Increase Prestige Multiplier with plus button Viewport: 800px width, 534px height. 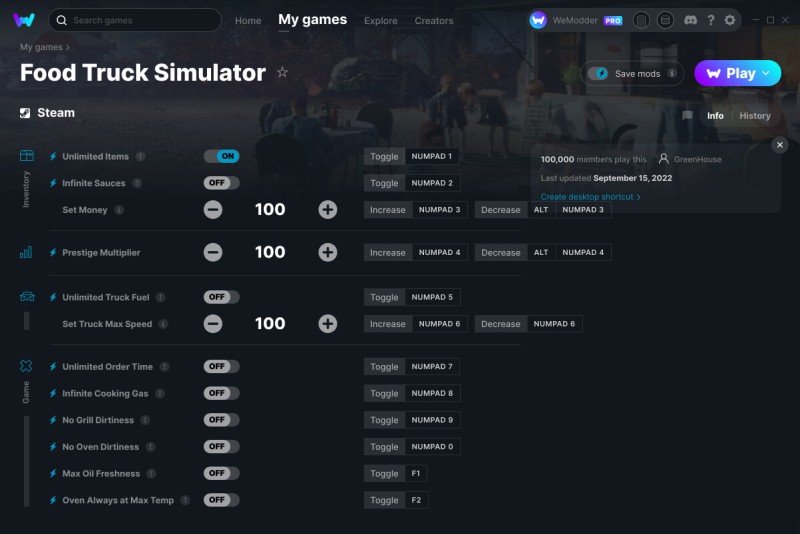coord(328,252)
